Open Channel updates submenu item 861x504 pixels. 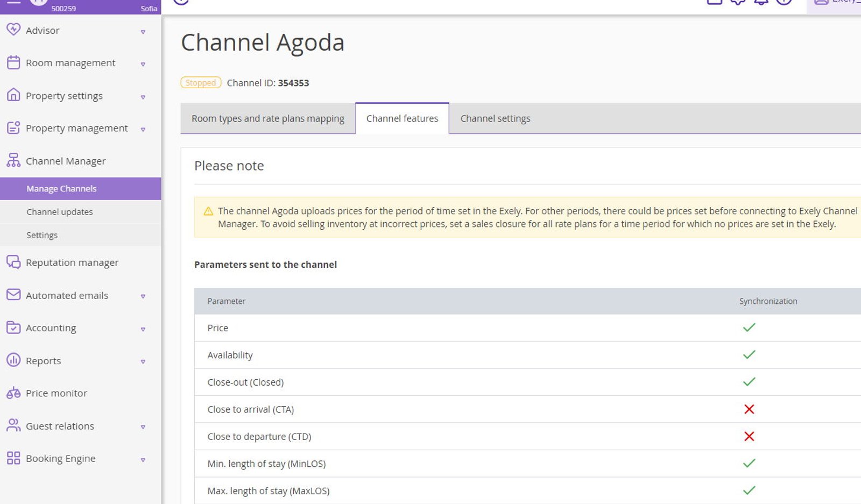point(81,212)
